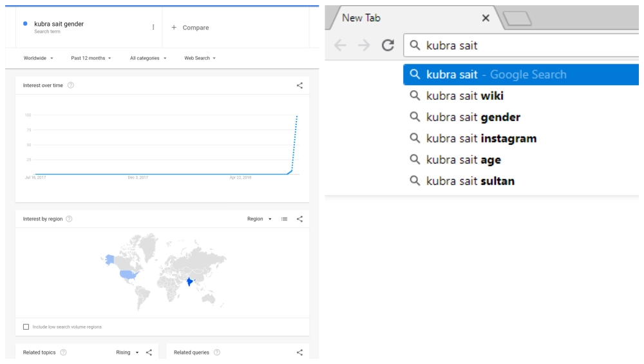644x364 pixels.
Task: Open the Worldwide location dropdown
Action: tap(39, 58)
